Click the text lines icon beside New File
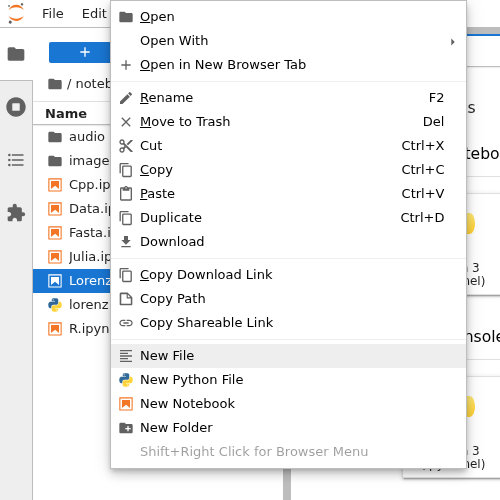Screen dimensions: 500x500 (x=126, y=356)
